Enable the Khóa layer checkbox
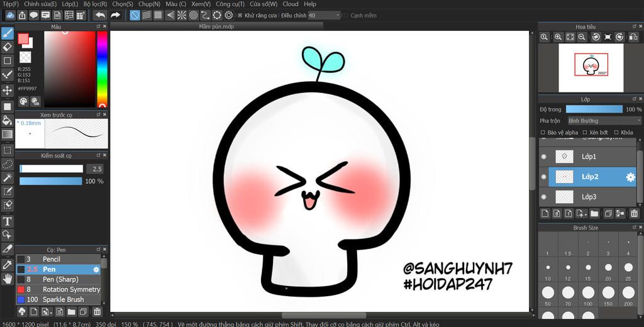 tap(616, 133)
